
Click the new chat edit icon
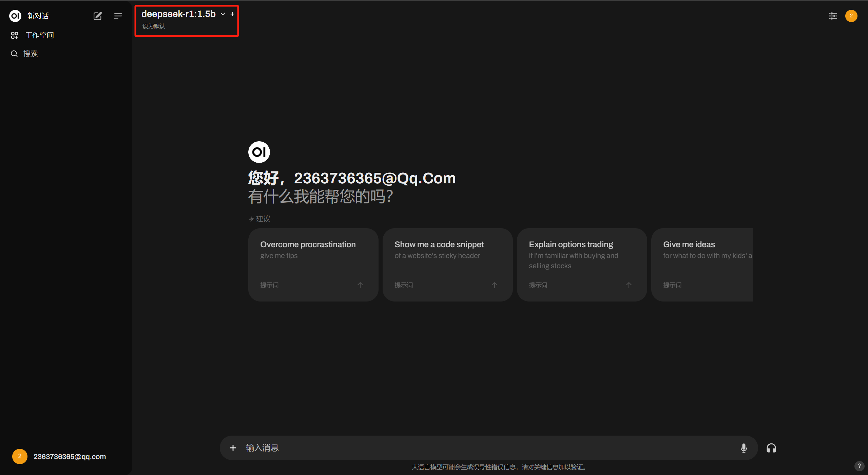(97, 16)
